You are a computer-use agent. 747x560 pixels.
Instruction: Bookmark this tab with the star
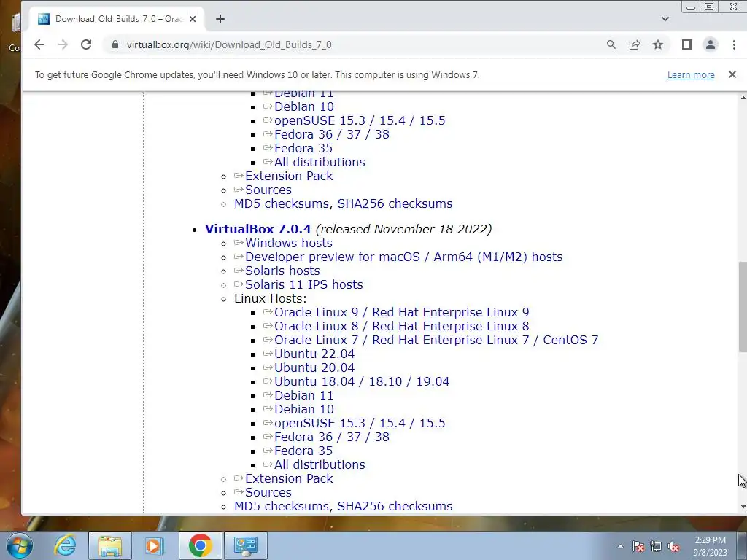[658, 44]
